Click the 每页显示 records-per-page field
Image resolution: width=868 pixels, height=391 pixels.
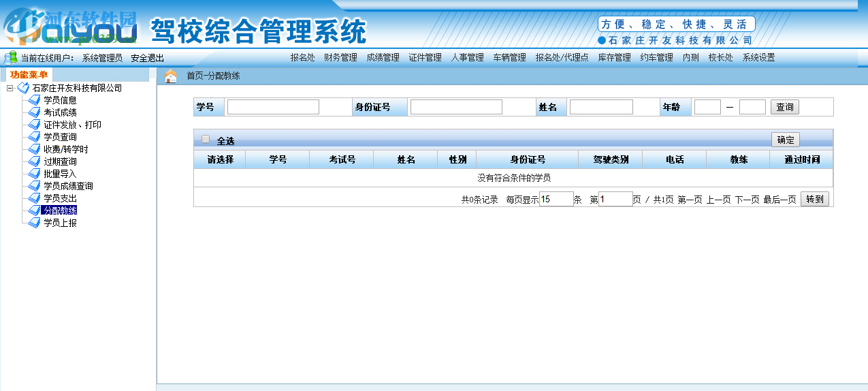[556, 199]
